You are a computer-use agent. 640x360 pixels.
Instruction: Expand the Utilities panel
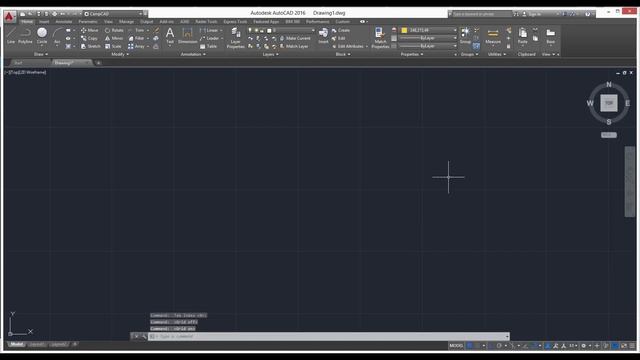497,54
